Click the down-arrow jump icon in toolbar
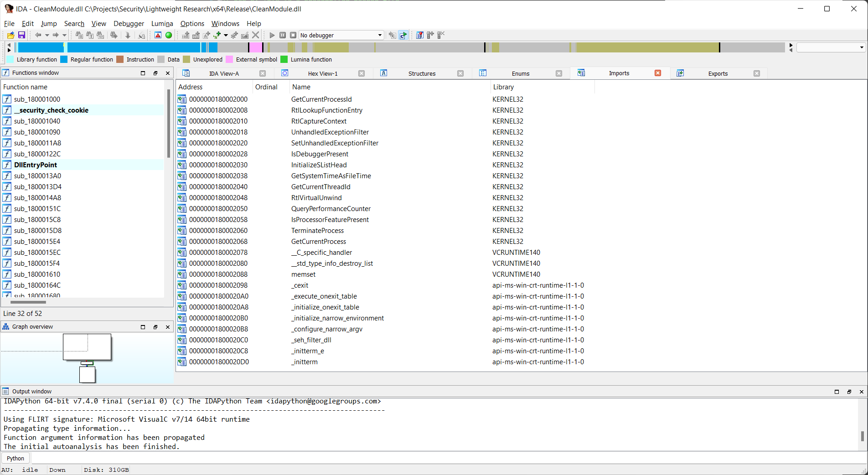The width and height of the screenshot is (868, 475). (x=128, y=35)
